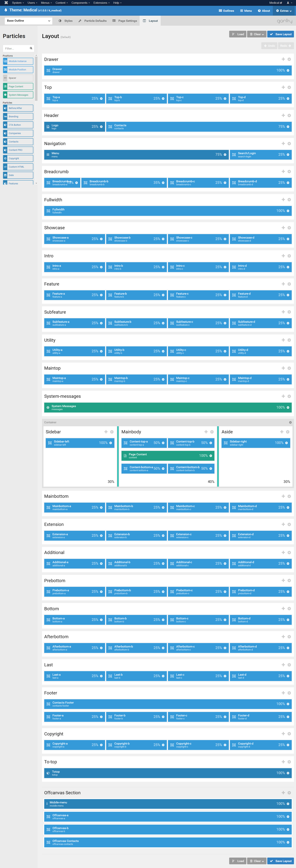Click gear icon on Menu particle
The image size is (296, 868).
point(225,155)
